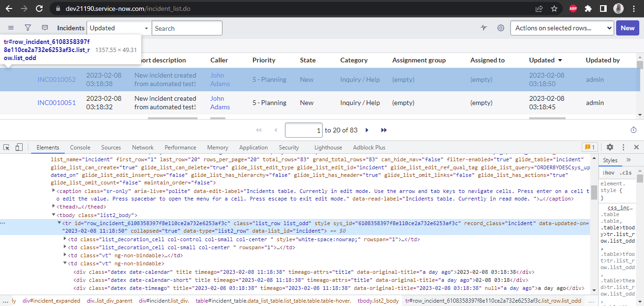Viewport: 644px width, 306px height.
Task: Bookmark this page with star icon
Action: (x=554, y=9)
